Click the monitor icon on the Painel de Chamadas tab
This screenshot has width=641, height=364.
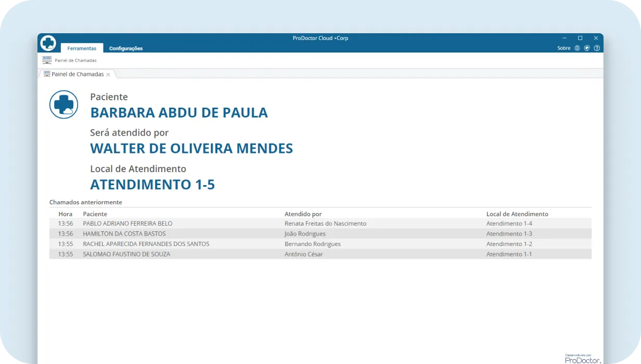(47, 74)
